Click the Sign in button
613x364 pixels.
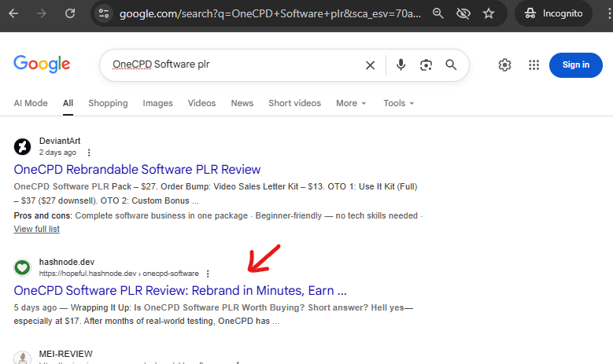click(575, 65)
